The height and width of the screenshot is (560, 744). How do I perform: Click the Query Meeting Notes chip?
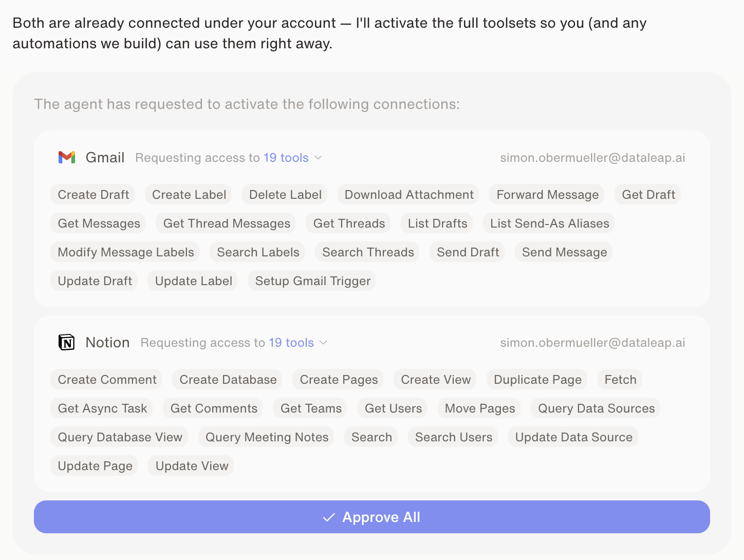(267, 437)
